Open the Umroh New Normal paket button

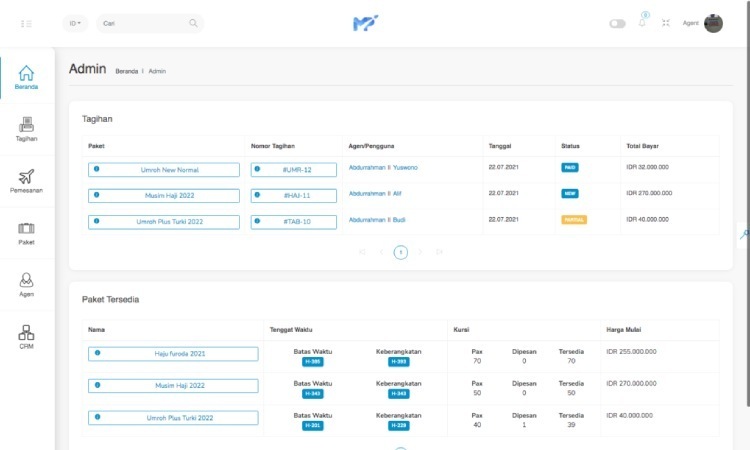click(164, 170)
